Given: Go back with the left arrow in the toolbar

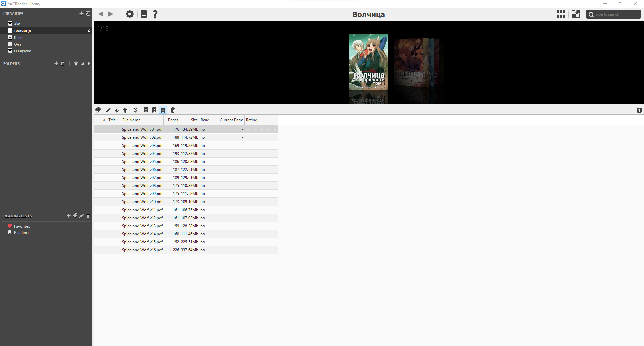Looking at the screenshot, I should (x=101, y=14).
